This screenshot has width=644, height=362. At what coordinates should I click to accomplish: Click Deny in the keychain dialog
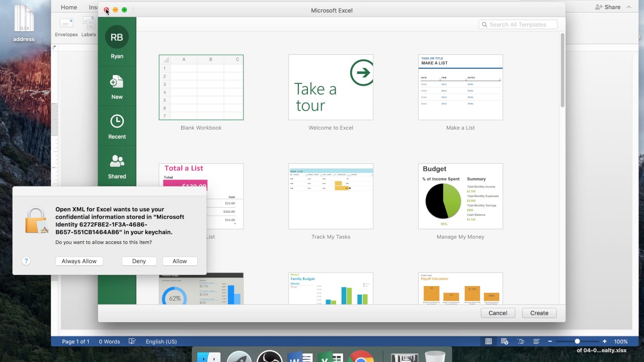[139, 261]
